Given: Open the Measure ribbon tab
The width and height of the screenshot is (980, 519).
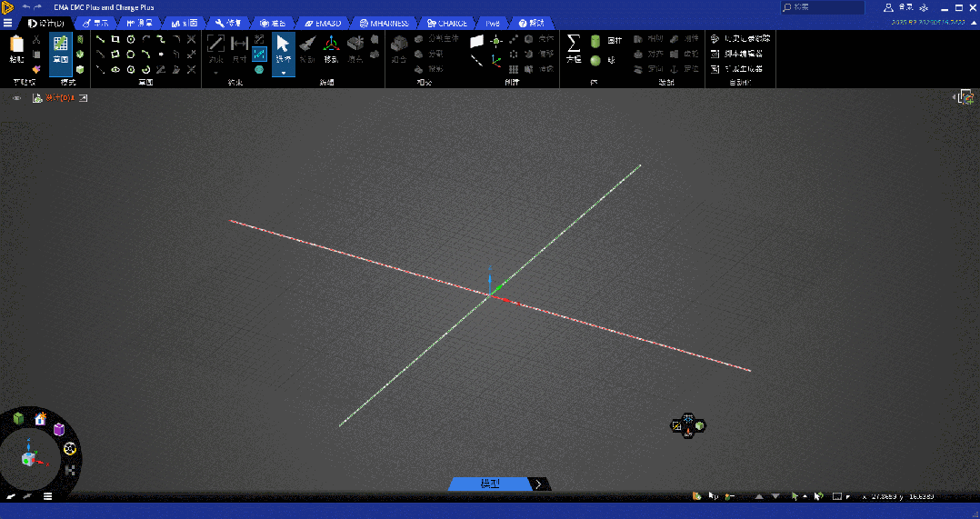Looking at the screenshot, I should pos(139,23).
